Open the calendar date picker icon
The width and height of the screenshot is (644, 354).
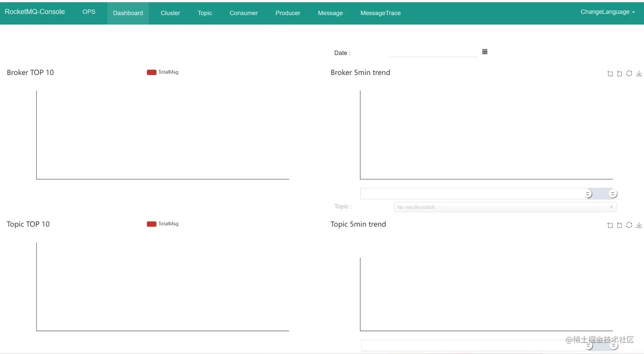point(485,52)
